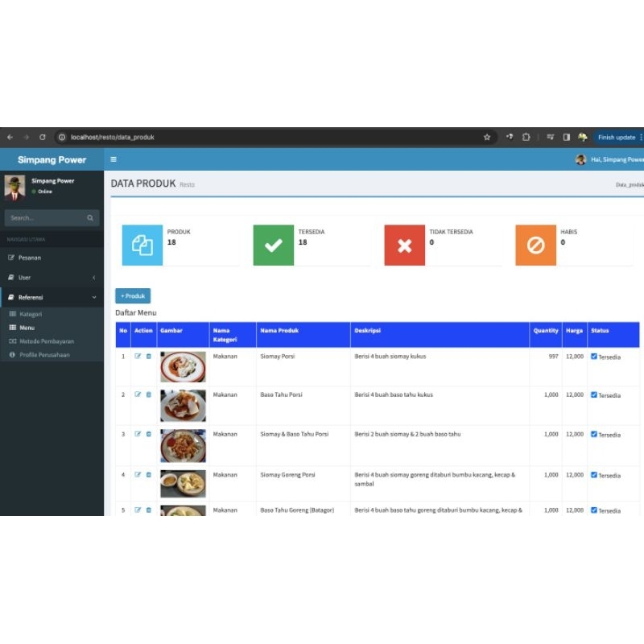Image resolution: width=644 pixels, height=644 pixels.
Task: Click the browser back arrow
Action: point(10,137)
